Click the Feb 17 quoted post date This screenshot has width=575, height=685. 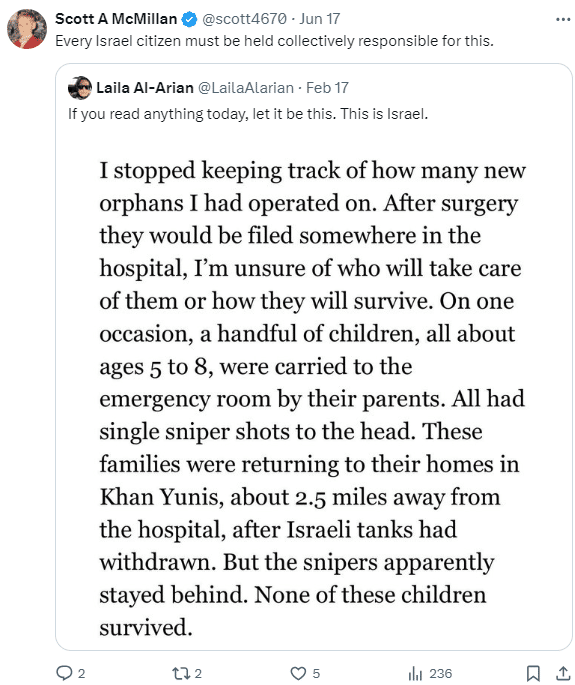point(327,88)
